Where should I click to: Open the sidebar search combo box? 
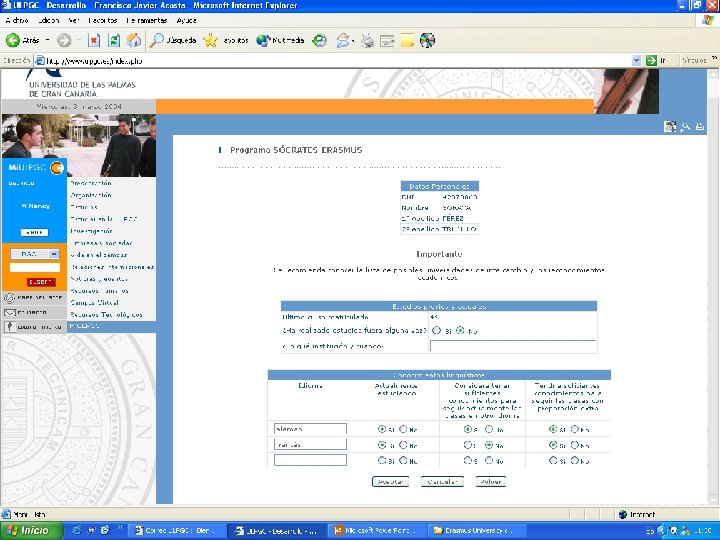pos(34,254)
